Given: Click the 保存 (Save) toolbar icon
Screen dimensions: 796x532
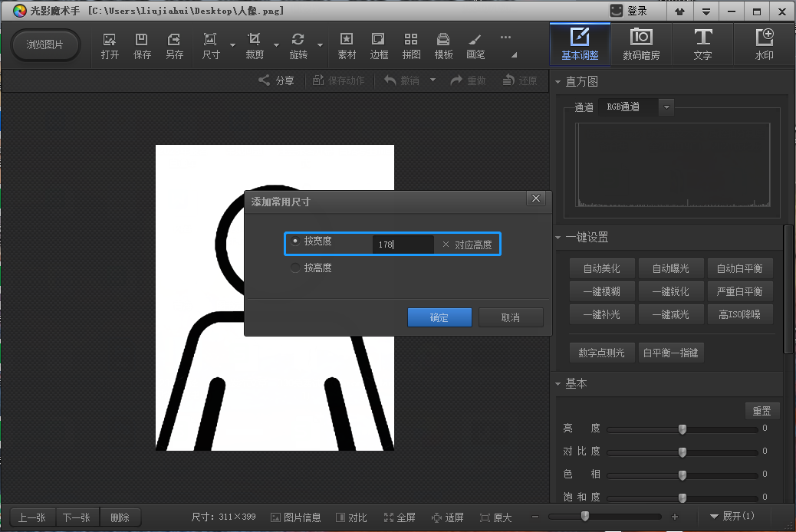Looking at the screenshot, I should (142, 46).
